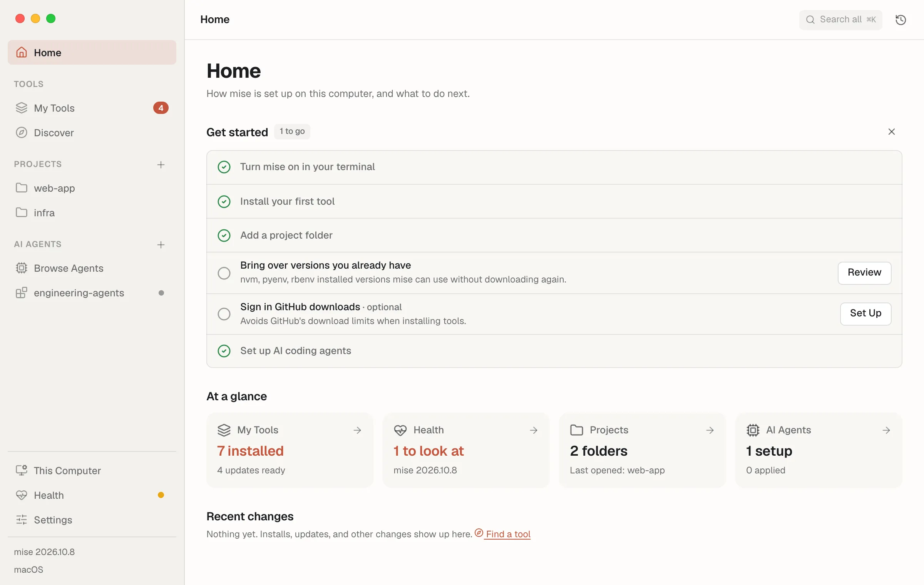
Task: Click the Settings sliders icon
Action: [x=22, y=520]
